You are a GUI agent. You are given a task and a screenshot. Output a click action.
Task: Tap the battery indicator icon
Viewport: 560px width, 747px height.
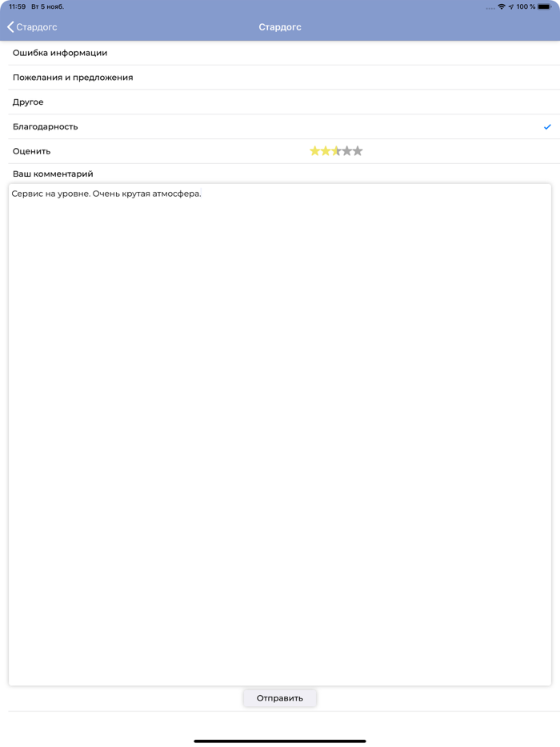[544, 6]
